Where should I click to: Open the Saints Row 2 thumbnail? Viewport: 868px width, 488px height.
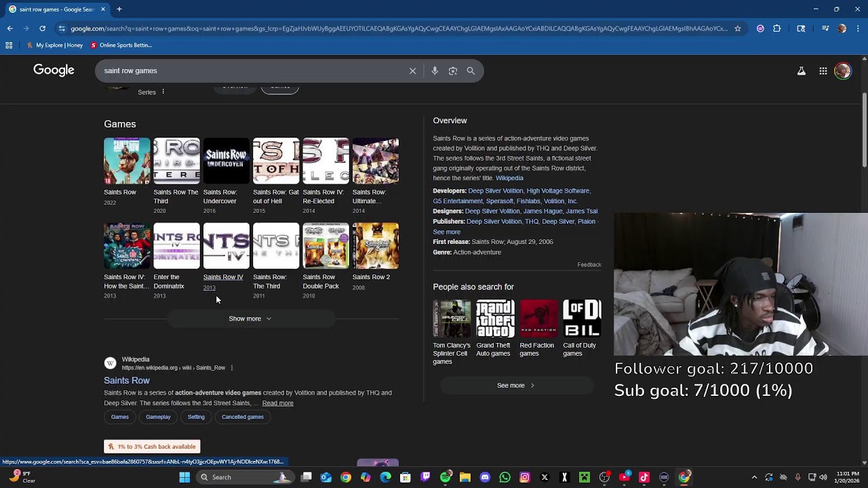376,246
